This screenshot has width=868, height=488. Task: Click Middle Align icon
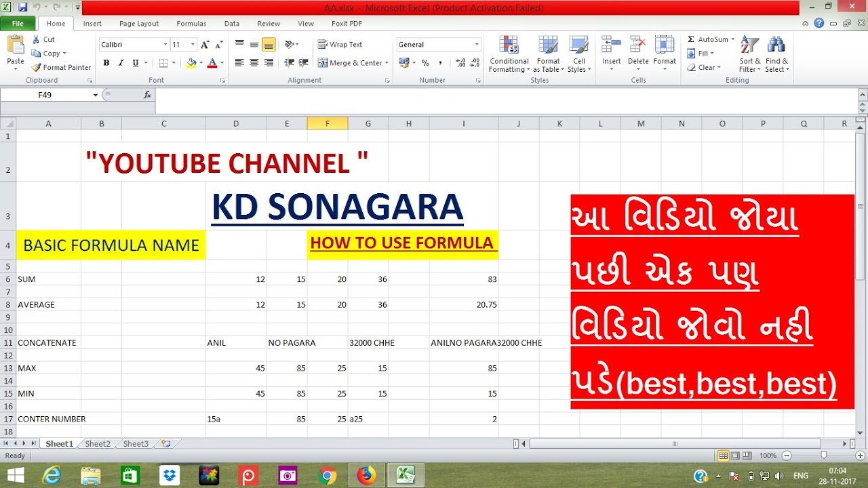(x=254, y=45)
